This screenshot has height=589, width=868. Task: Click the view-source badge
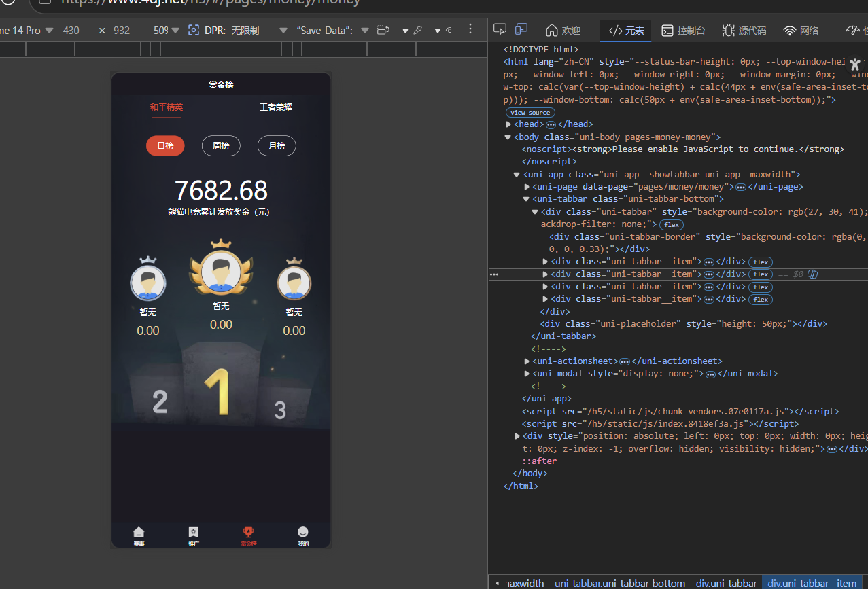coord(530,113)
